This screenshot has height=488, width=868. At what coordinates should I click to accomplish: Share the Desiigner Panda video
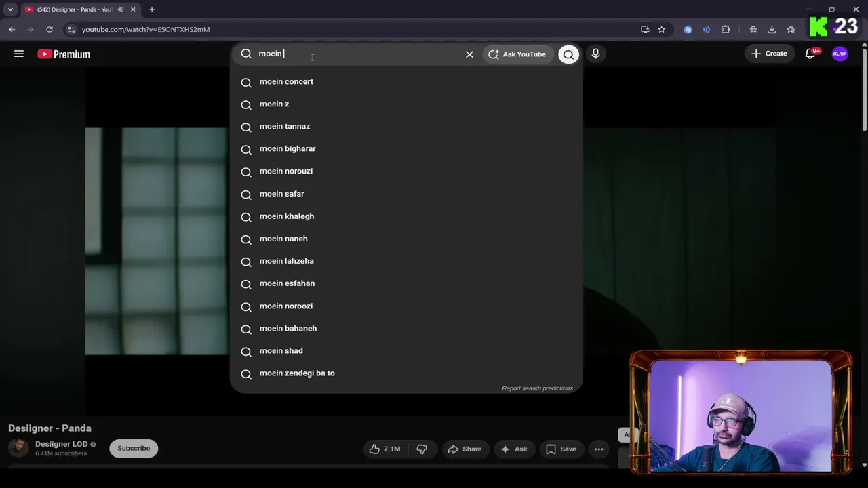(x=465, y=449)
